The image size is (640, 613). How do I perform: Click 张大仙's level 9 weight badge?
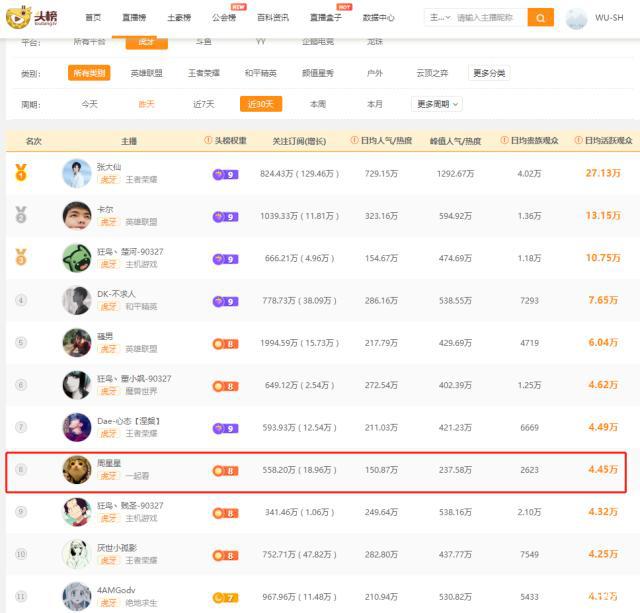point(225,174)
